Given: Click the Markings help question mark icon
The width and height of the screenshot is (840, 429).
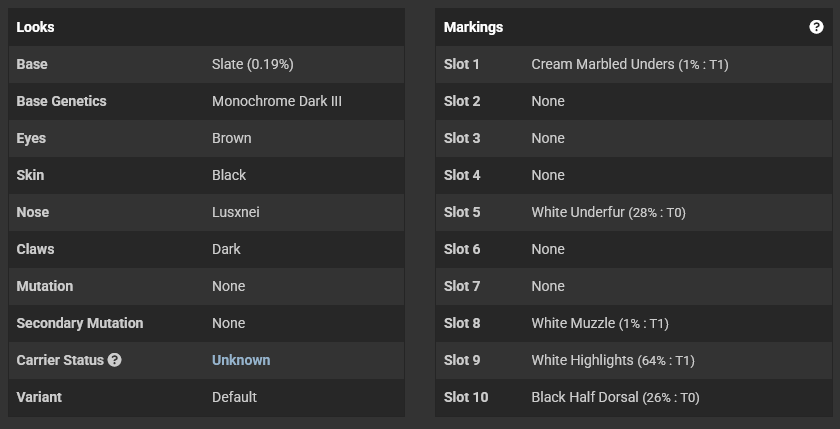Looking at the screenshot, I should 816,27.
